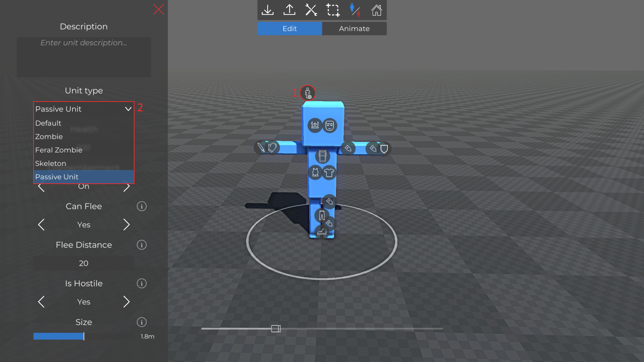Click the crossed tools icon in toolbar
Viewport: 644px width, 362px height.
click(311, 10)
